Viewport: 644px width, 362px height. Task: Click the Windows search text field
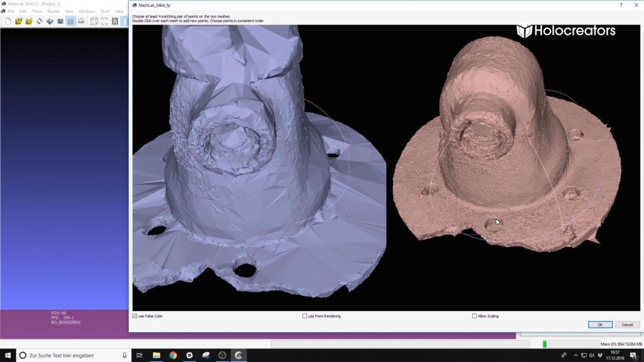point(73,356)
